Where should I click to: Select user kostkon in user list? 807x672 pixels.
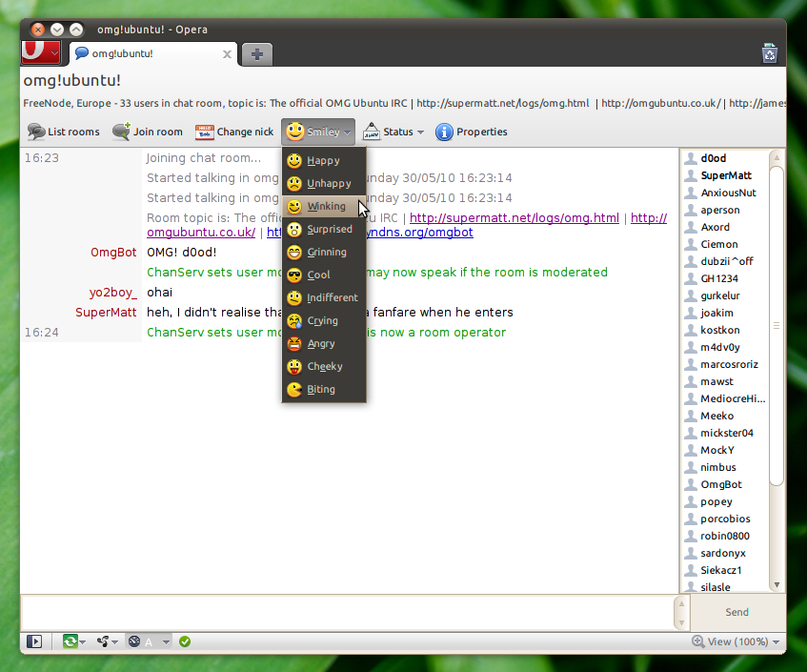point(725,330)
